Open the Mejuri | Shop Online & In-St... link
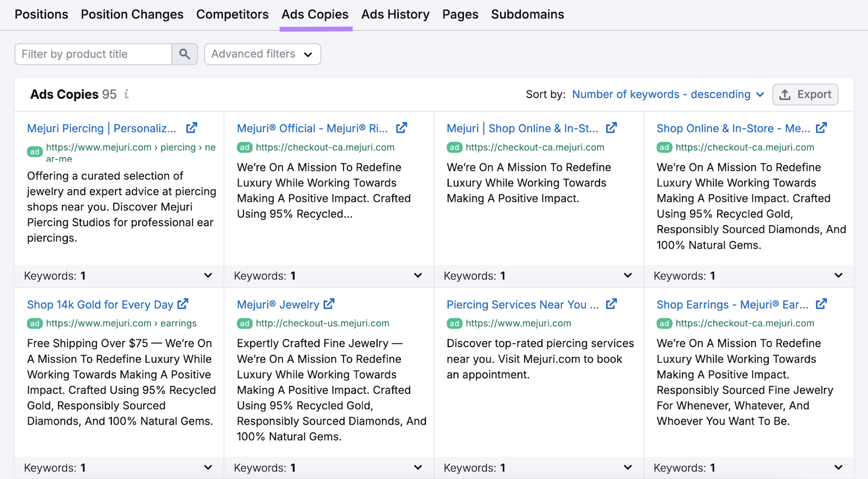Viewport: 868px width, 479px height. (x=522, y=129)
